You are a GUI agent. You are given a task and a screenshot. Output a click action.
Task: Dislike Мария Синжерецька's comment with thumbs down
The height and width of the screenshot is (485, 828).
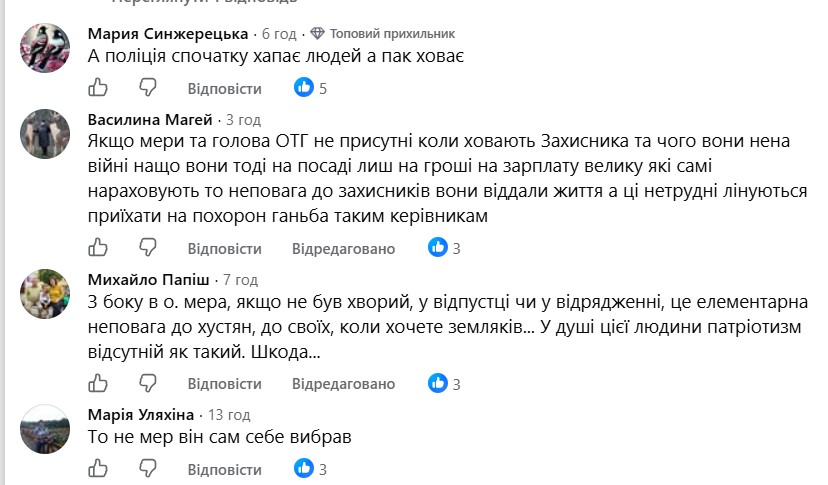pyautogui.click(x=148, y=87)
